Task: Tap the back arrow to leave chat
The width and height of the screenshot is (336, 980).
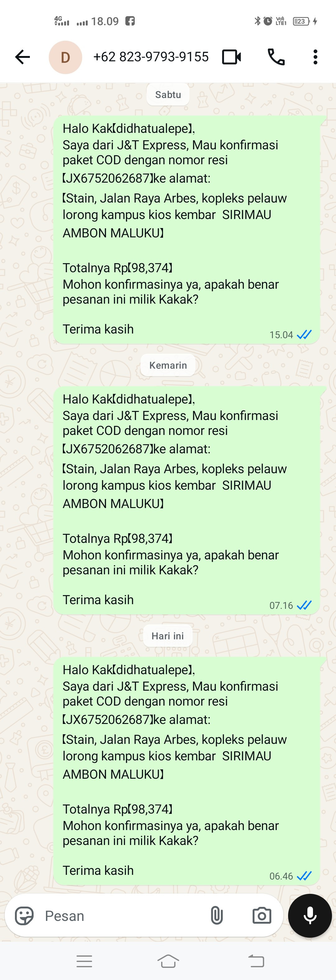Action: (x=22, y=57)
